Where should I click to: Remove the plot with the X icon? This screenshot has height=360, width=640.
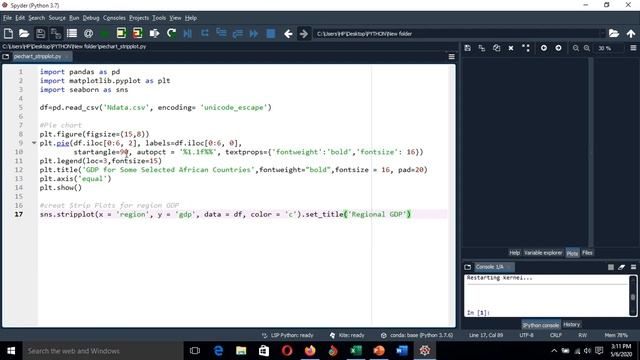tap(511, 48)
